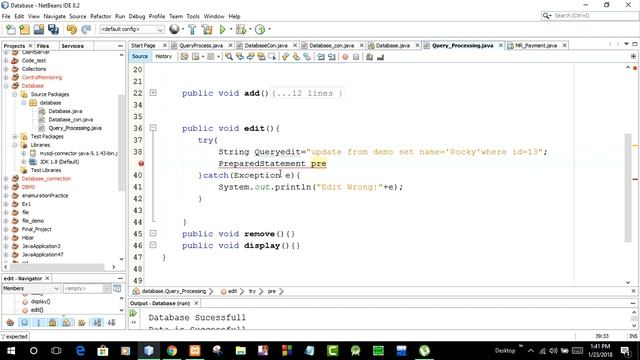The height and width of the screenshot is (360, 640).
Task: Click the Redo toolbar icon
Action: 86,29
